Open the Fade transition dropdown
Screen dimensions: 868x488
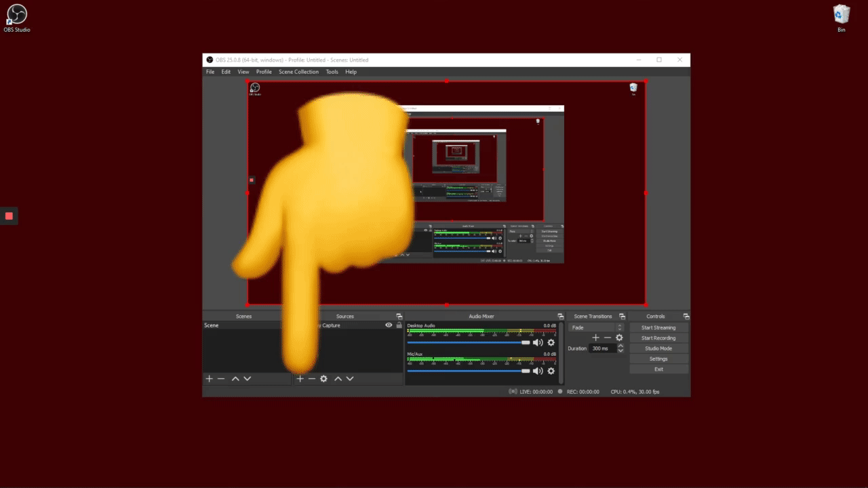596,327
